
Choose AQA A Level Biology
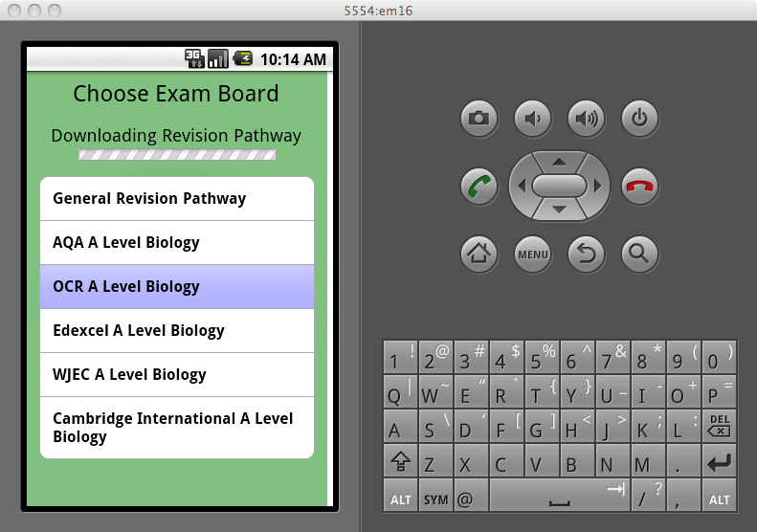click(177, 243)
